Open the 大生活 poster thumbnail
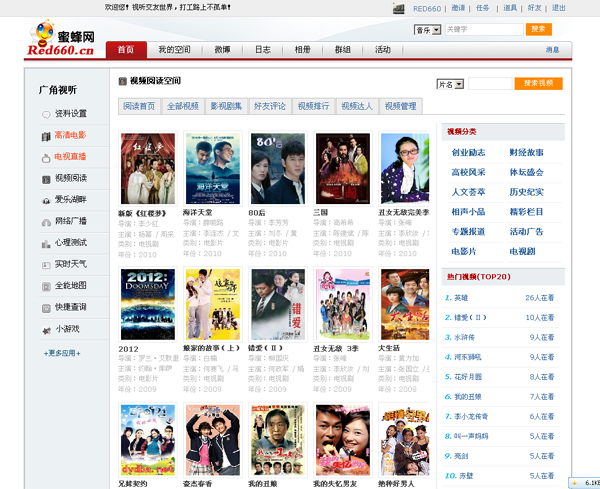 [x=404, y=304]
